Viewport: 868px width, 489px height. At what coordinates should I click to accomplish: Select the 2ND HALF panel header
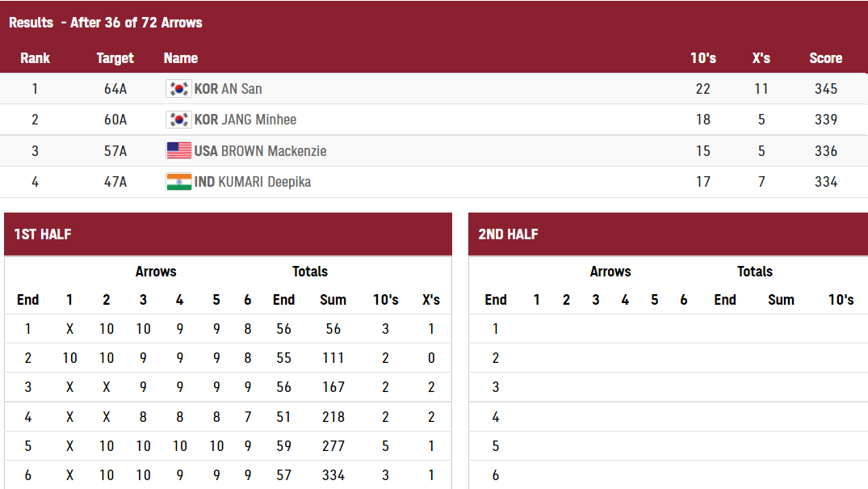669,234
